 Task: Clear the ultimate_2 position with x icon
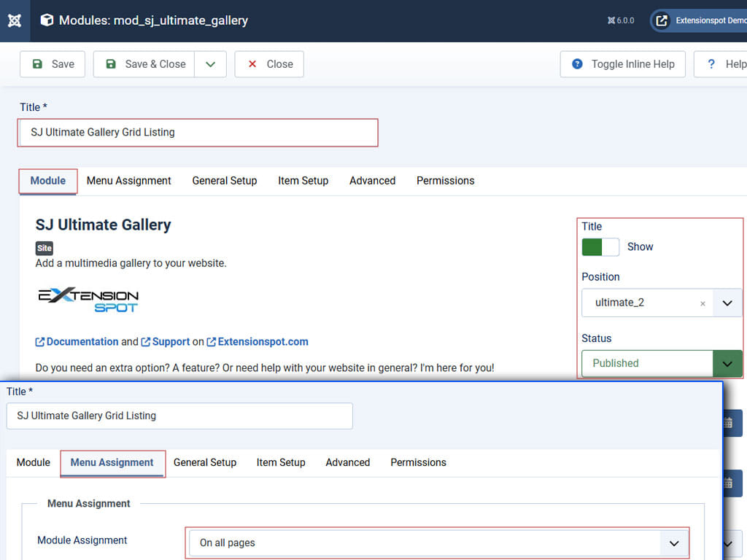(x=703, y=303)
